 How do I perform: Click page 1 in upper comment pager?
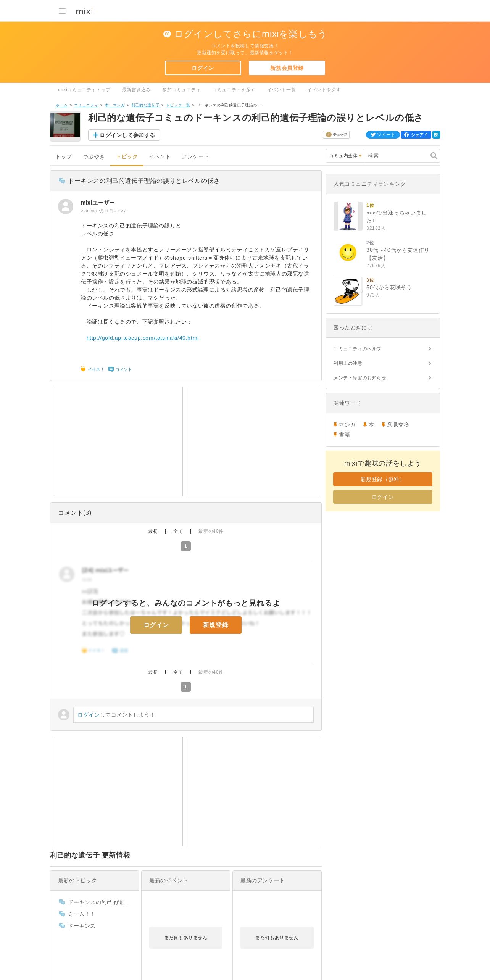pos(186,546)
